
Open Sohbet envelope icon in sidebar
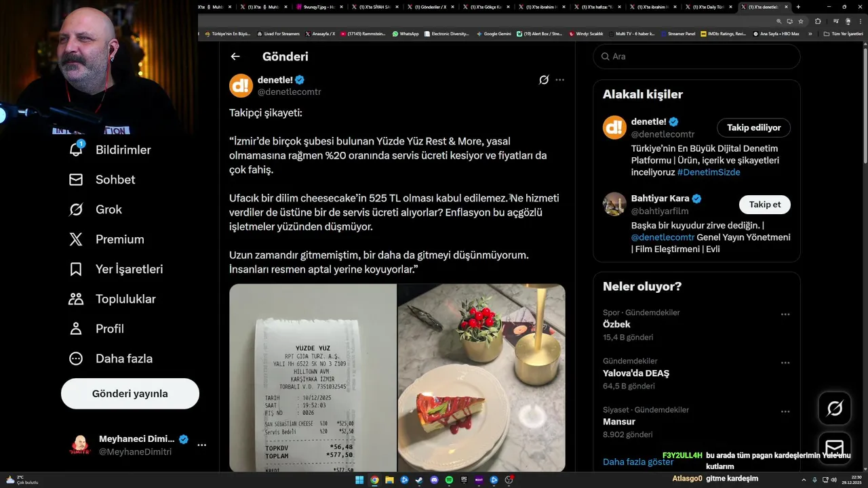pos(76,180)
